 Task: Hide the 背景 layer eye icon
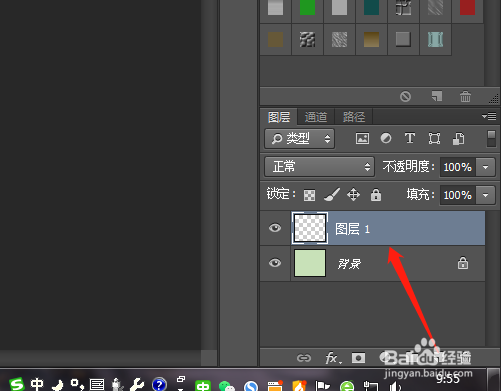pyautogui.click(x=275, y=263)
